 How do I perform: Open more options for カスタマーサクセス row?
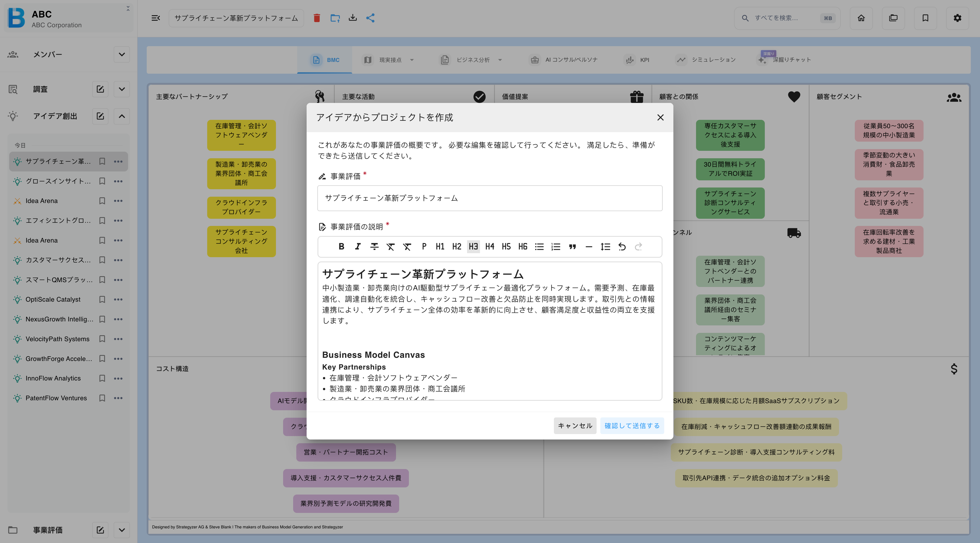tap(118, 260)
